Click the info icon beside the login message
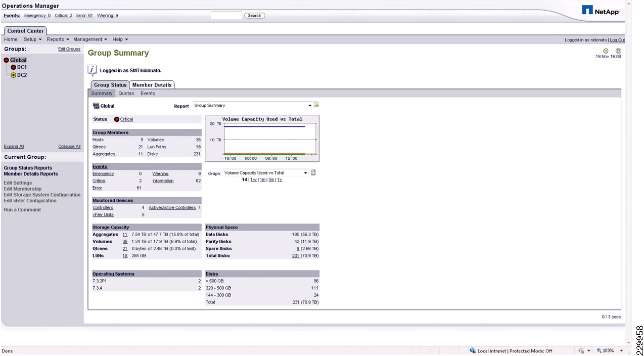Image resolution: width=644 pixels, height=356 pixels. click(92, 70)
